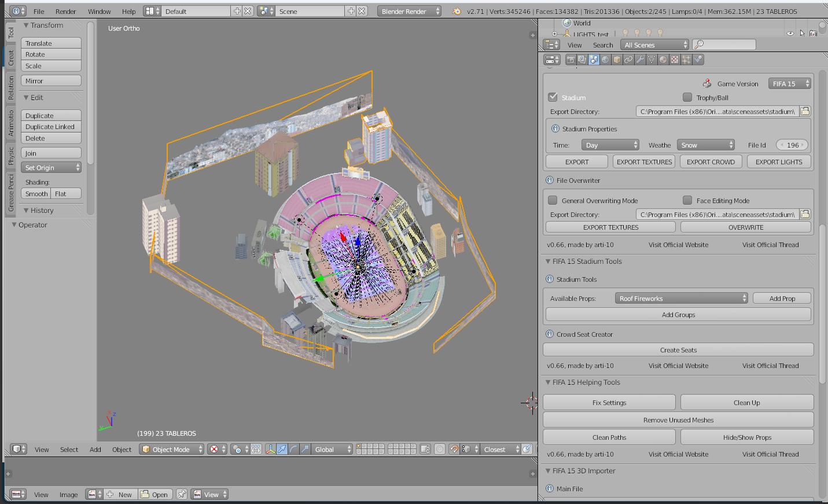Toggle the 3D manipulator axes icon
The height and width of the screenshot is (504, 828).
pos(270,449)
